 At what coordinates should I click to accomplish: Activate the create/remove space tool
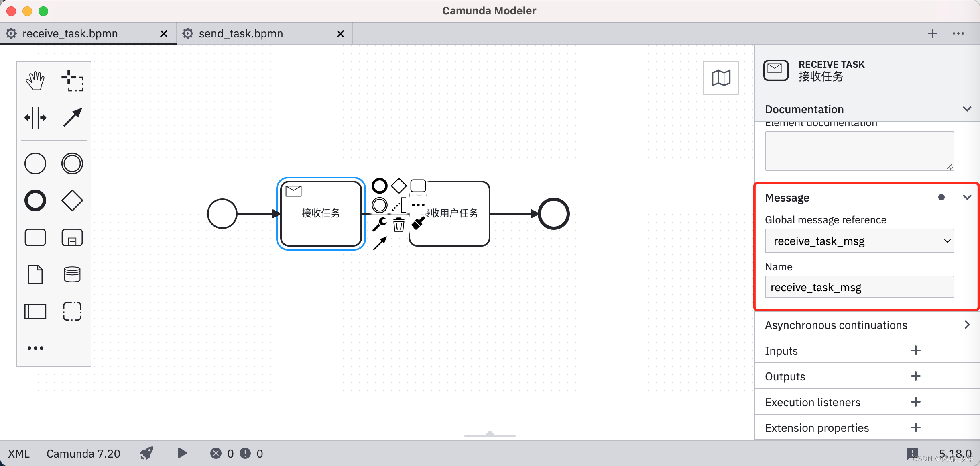pyautogui.click(x=35, y=118)
